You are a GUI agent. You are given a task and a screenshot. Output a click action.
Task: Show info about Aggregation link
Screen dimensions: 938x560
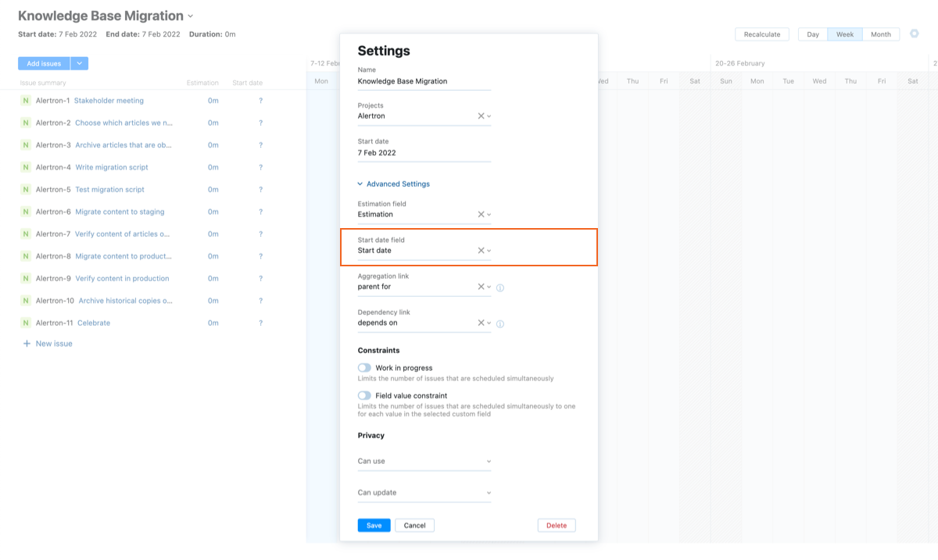click(x=500, y=287)
